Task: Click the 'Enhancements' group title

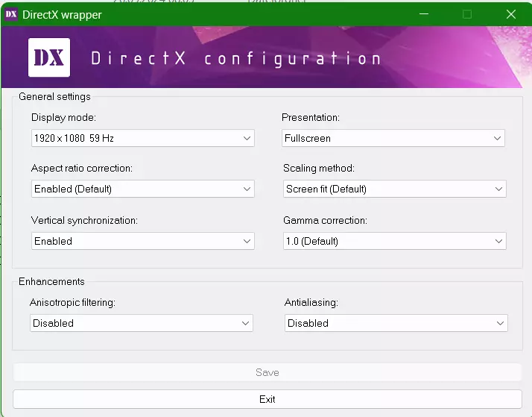Action: (x=51, y=281)
